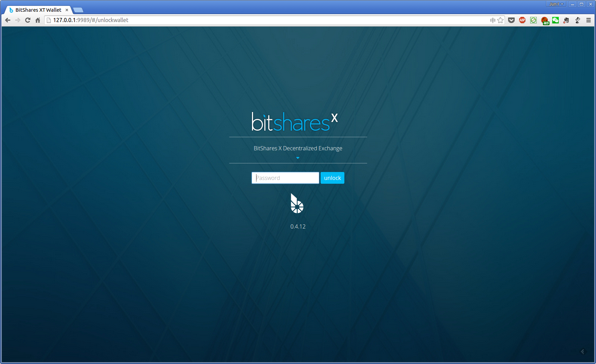Click the BitShares X Decentralized Exchange text

tap(298, 148)
